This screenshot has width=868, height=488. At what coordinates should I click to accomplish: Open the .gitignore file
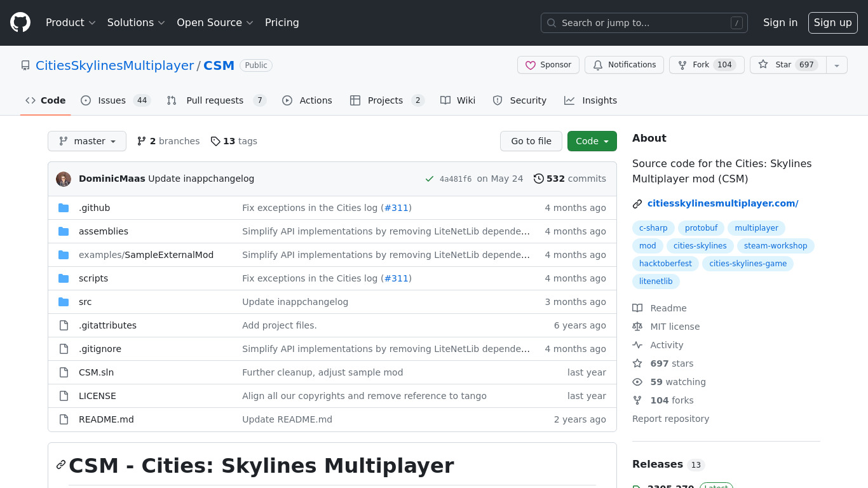pyautogui.click(x=100, y=349)
